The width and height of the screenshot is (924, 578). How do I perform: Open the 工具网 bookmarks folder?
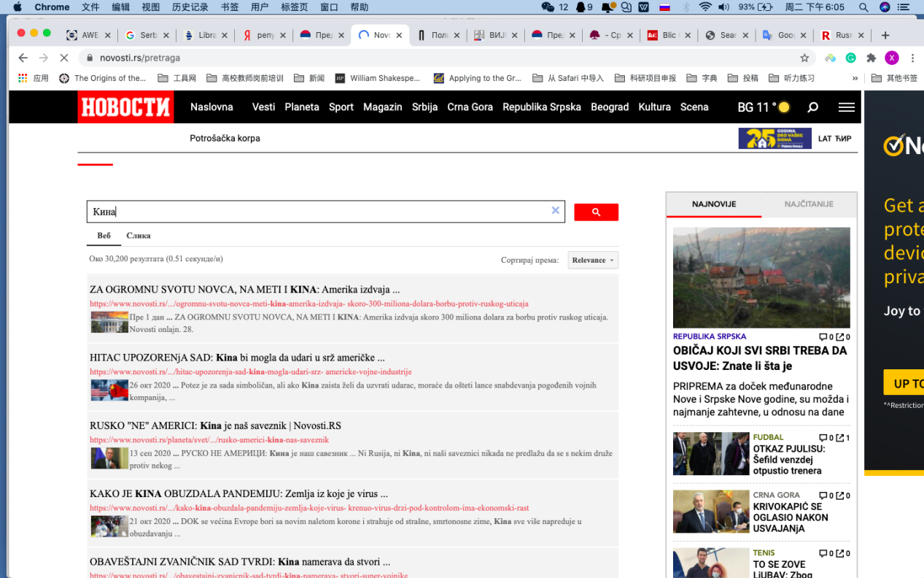point(176,78)
